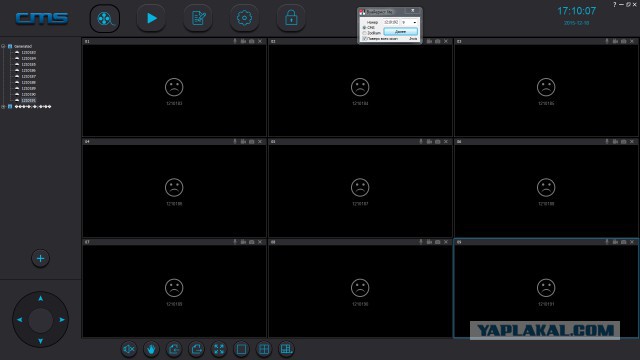Switch to four-window grid layout
Viewport: 640px width, 360px height.
(x=264, y=349)
